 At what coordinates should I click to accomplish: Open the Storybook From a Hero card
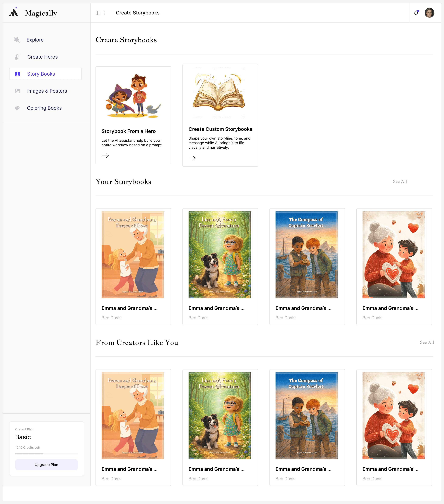[133, 115]
